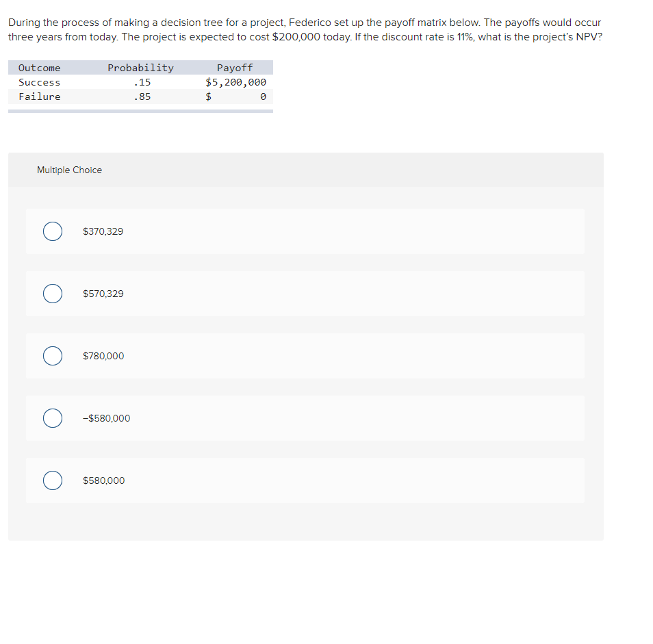Click the Success row label
The image size is (653, 644).
(39, 82)
